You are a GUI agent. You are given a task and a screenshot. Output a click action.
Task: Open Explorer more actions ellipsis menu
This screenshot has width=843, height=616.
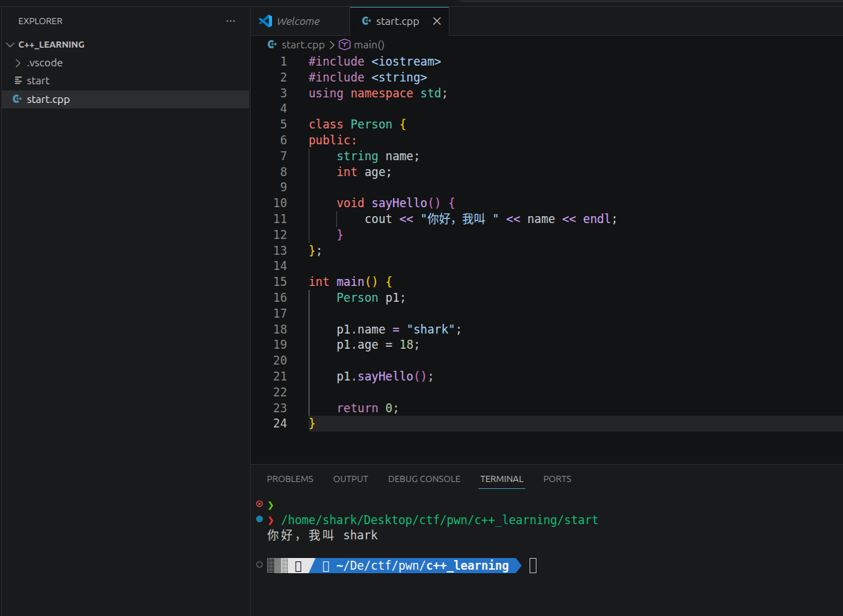[231, 21]
